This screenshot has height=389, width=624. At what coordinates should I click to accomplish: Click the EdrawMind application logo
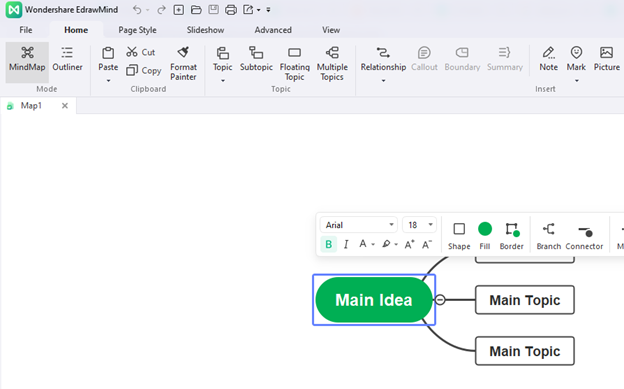(x=14, y=10)
